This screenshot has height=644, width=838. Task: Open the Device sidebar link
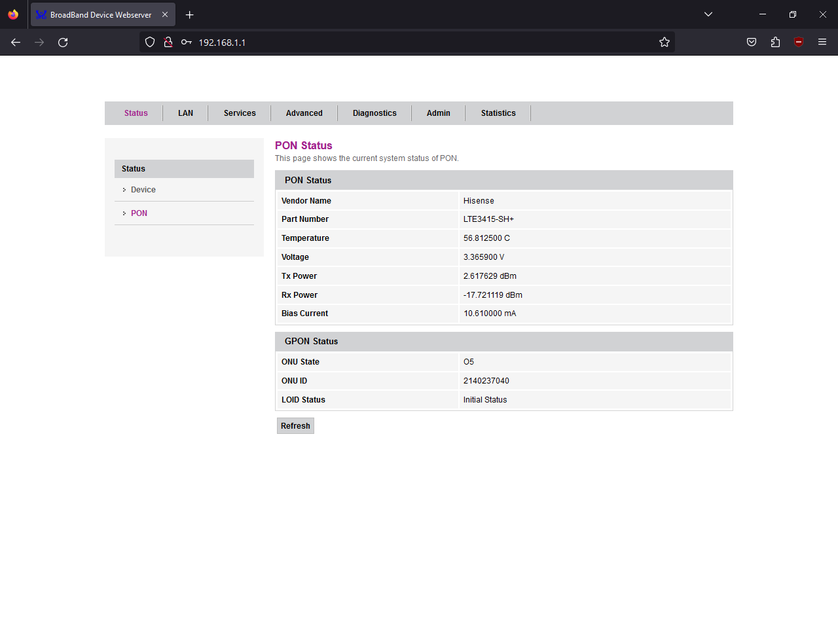pos(143,190)
